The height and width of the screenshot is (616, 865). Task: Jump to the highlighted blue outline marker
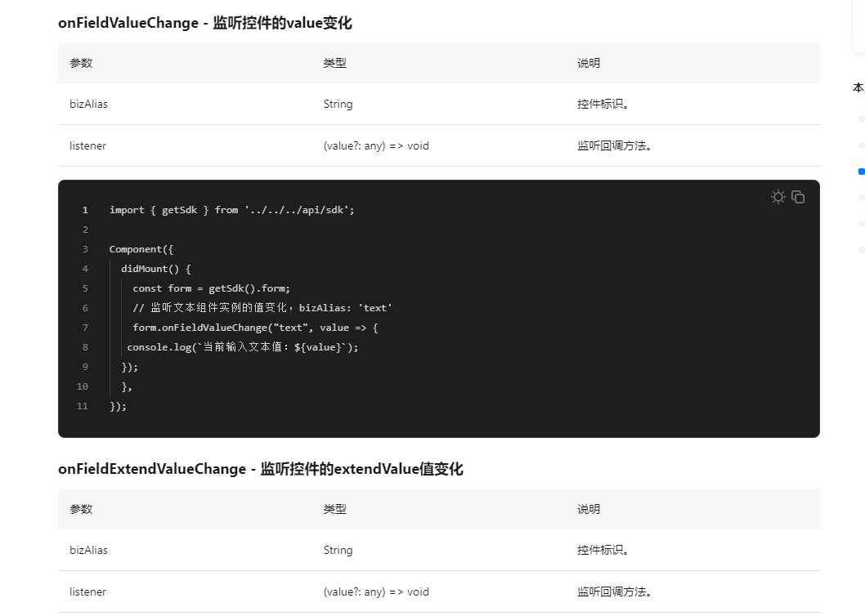[x=861, y=172]
